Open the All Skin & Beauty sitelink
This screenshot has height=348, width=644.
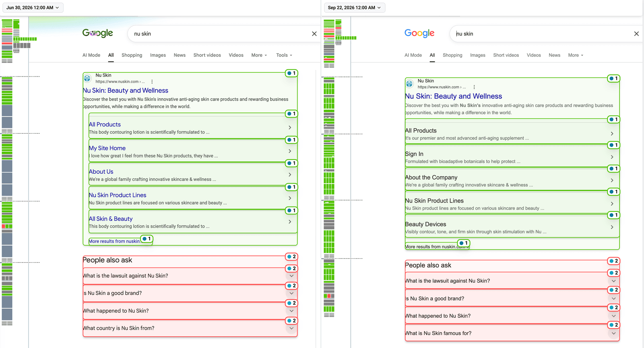click(x=111, y=219)
